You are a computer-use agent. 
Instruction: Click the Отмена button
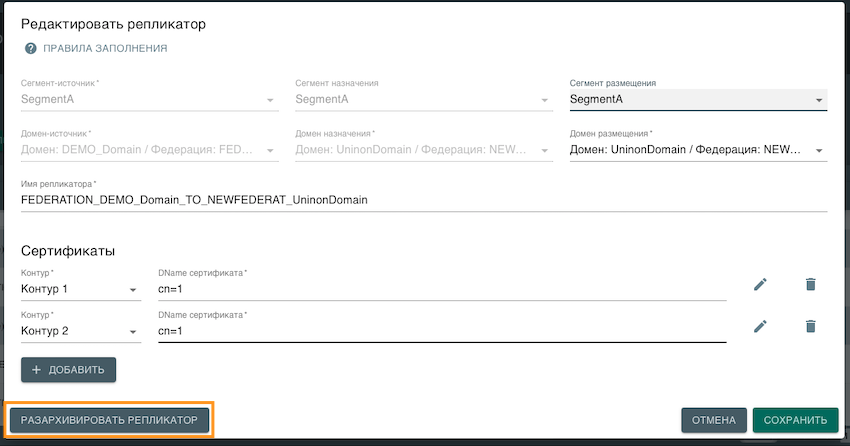coord(713,421)
